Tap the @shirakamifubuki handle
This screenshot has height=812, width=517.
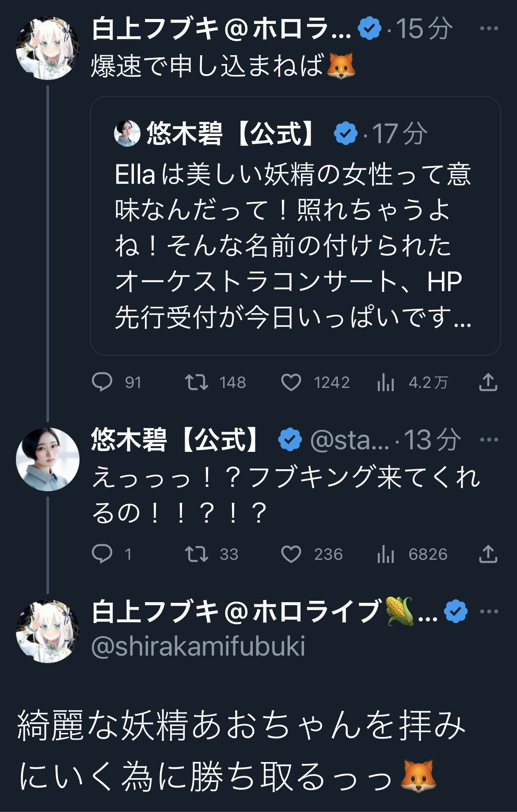pos(198,646)
